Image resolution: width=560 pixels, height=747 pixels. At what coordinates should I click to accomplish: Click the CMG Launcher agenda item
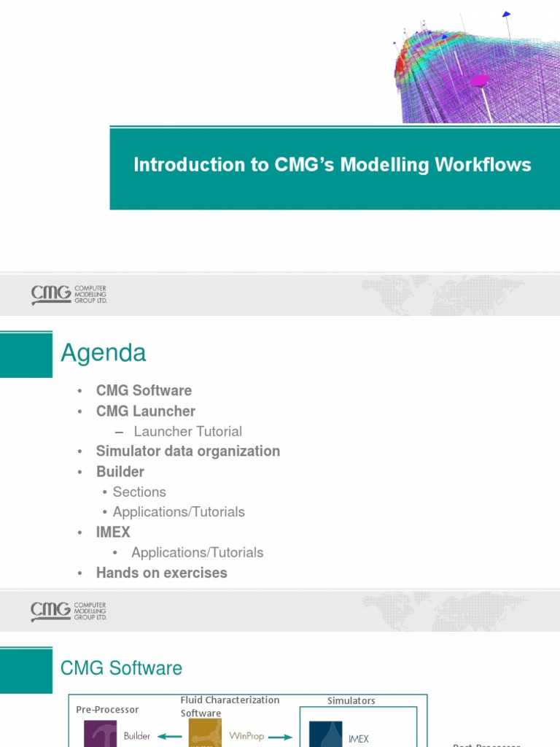point(146,411)
